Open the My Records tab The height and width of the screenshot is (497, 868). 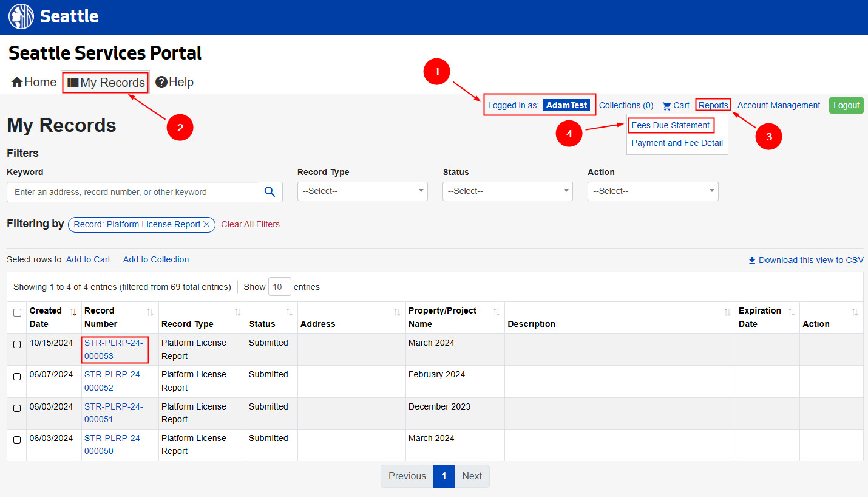(x=106, y=83)
